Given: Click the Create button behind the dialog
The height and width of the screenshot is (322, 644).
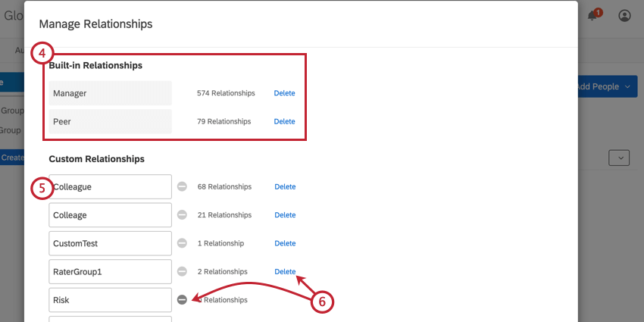Looking at the screenshot, I should pos(12,158).
